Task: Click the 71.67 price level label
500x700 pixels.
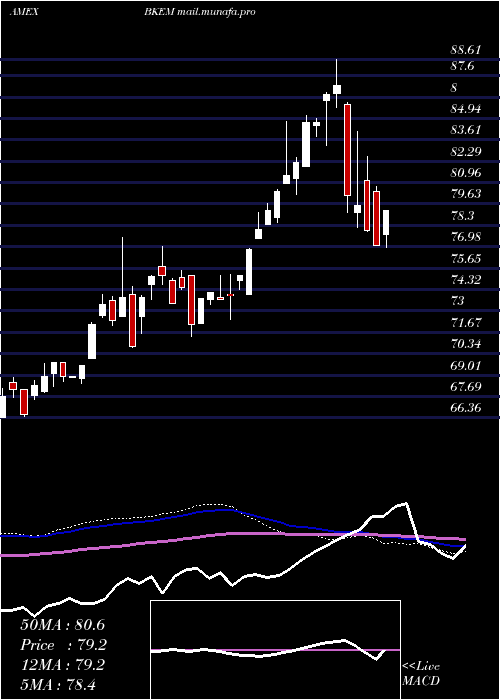Action: pyautogui.click(x=466, y=322)
